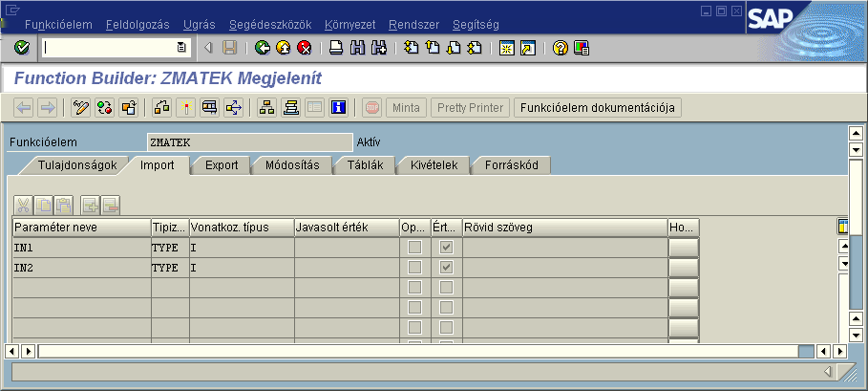The width and height of the screenshot is (868, 391).
Task: Jump to Last Page icon
Action: click(475, 48)
